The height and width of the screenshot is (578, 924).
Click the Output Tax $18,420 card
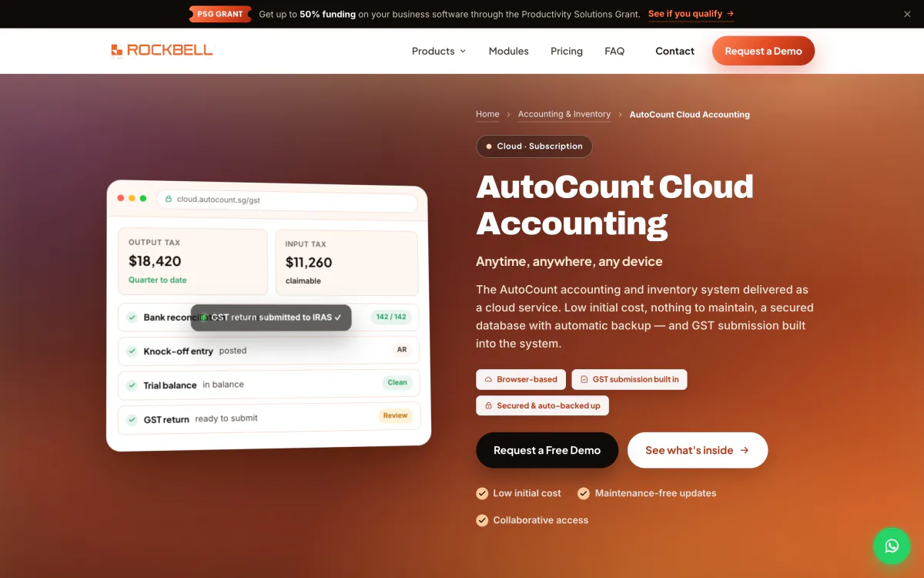click(x=192, y=260)
